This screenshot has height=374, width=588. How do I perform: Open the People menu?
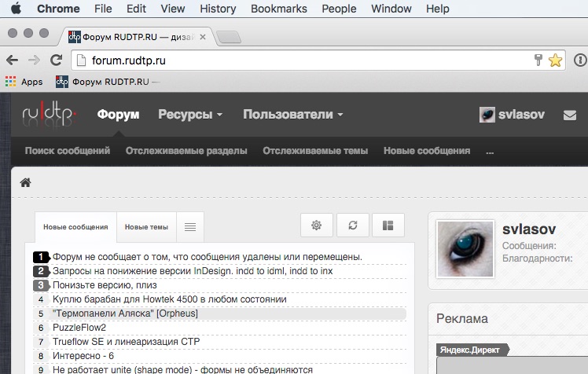pyautogui.click(x=339, y=9)
